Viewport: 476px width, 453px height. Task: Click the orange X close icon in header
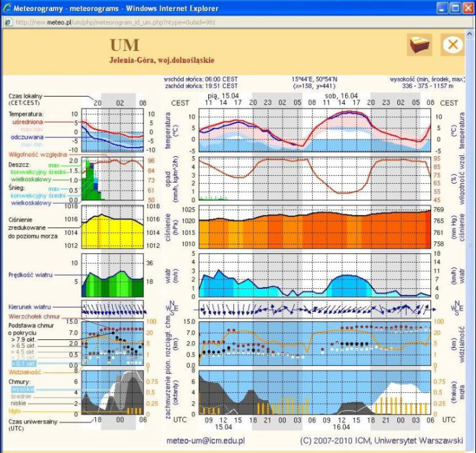[x=452, y=45]
